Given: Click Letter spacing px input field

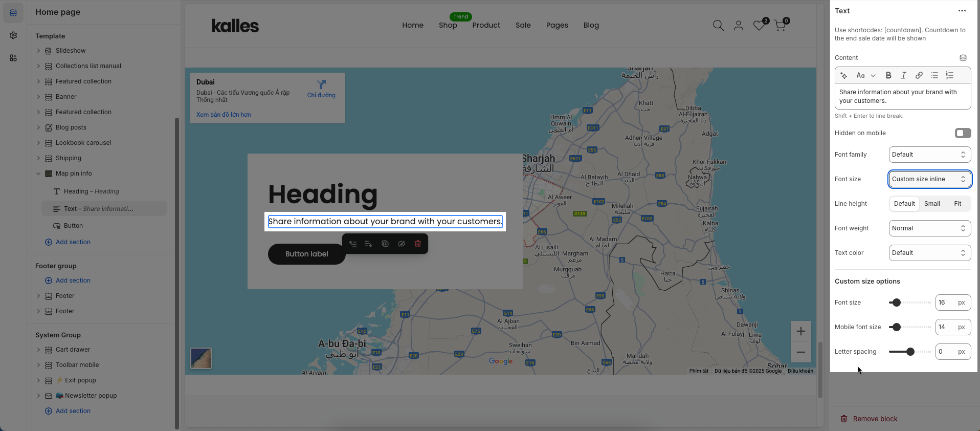Looking at the screenshot, I should (x=953, y=352).
